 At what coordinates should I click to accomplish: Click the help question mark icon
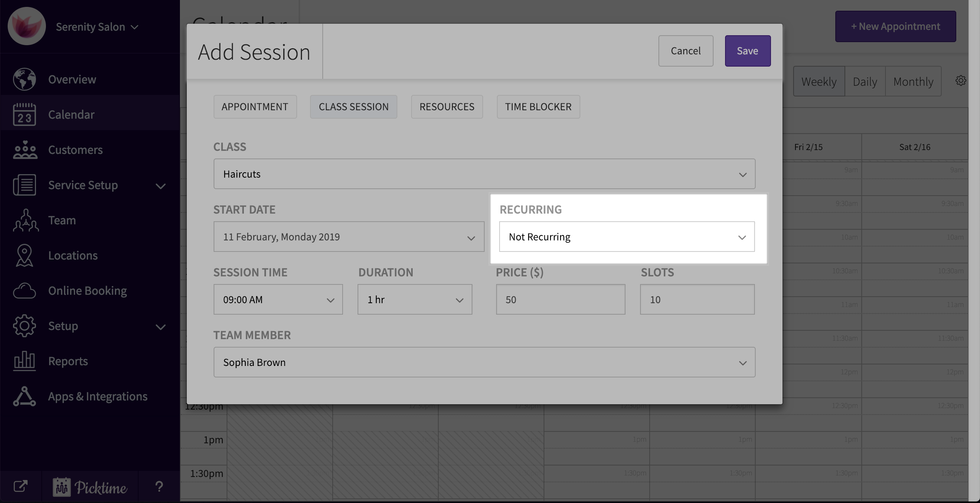159,487
